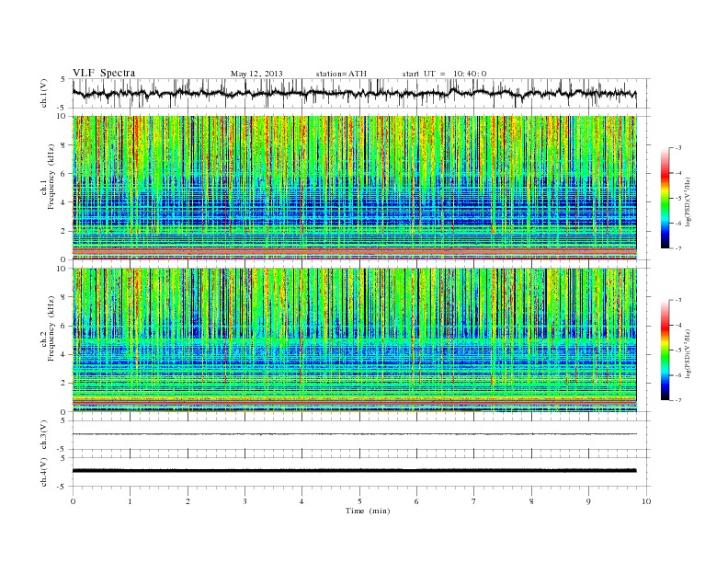This screenshot has width=728, height=563.
Task: Click the time axis tick label '10'
Action: click(646, 501)
